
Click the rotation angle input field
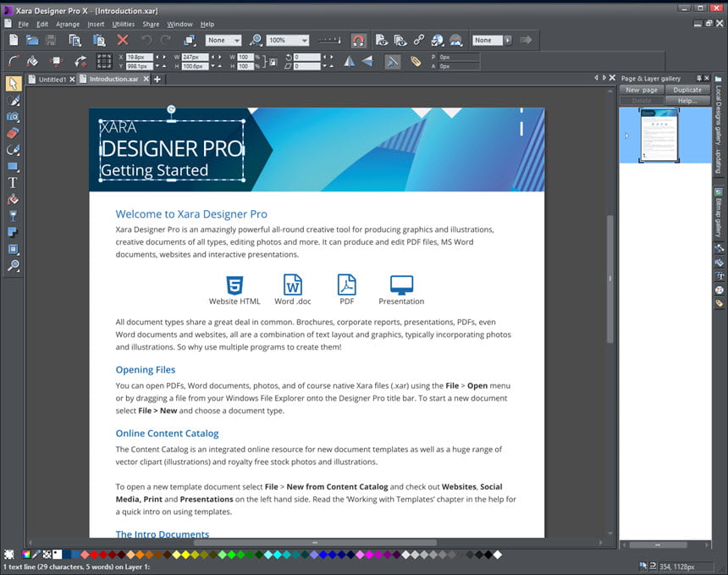pyautogui.click(x=306, y=57)
